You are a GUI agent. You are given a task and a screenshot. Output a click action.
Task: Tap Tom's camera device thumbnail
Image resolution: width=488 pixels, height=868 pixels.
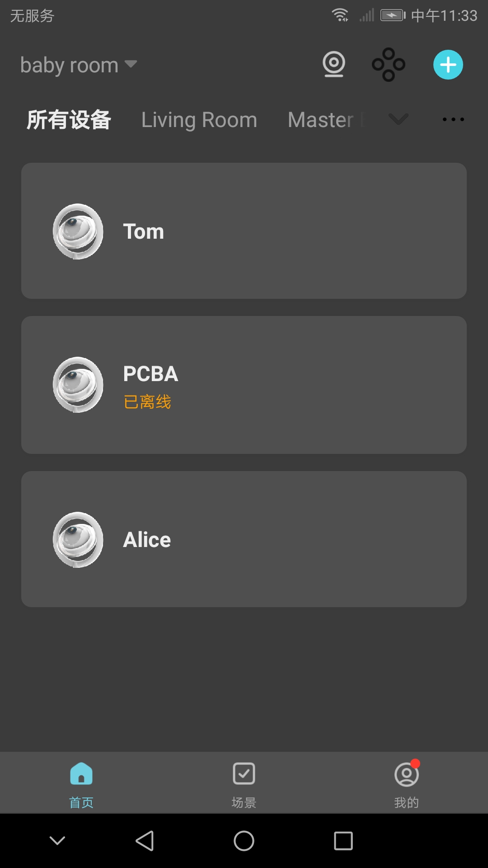coord(78,231)
